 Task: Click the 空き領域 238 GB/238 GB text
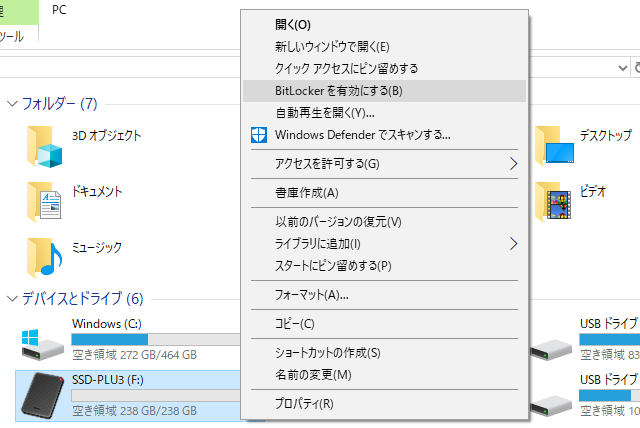(134, 411)
